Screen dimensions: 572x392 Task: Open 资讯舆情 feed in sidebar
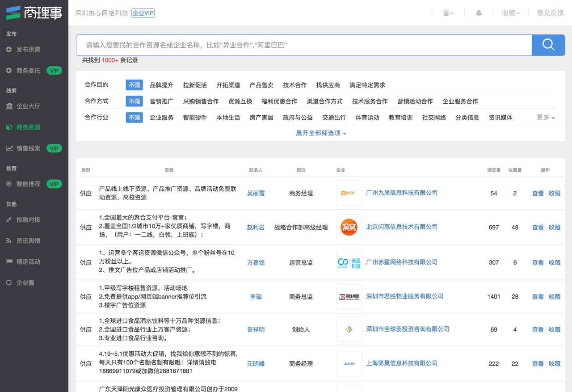[28, 240]
